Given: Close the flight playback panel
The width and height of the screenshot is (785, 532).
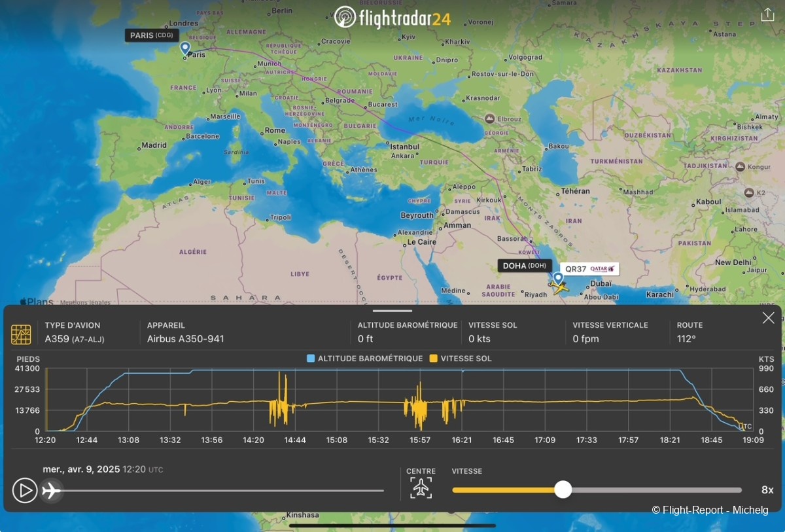Looking at the screenshot, I should coord(768,318).
